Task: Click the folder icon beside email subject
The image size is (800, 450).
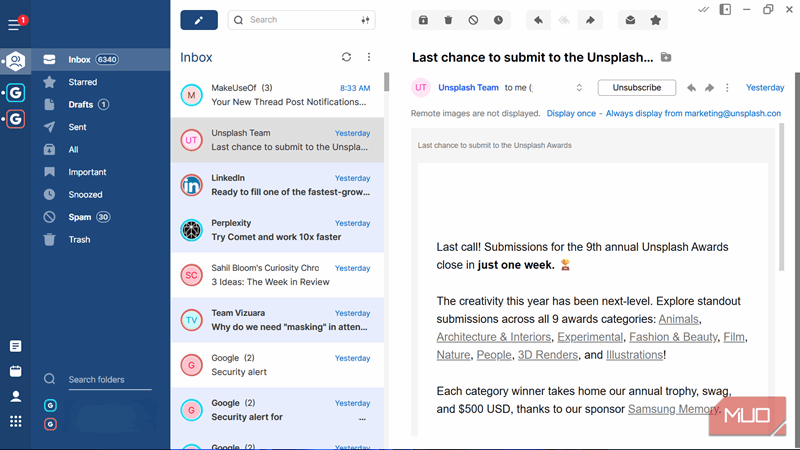Action: (x=666, y=57)
